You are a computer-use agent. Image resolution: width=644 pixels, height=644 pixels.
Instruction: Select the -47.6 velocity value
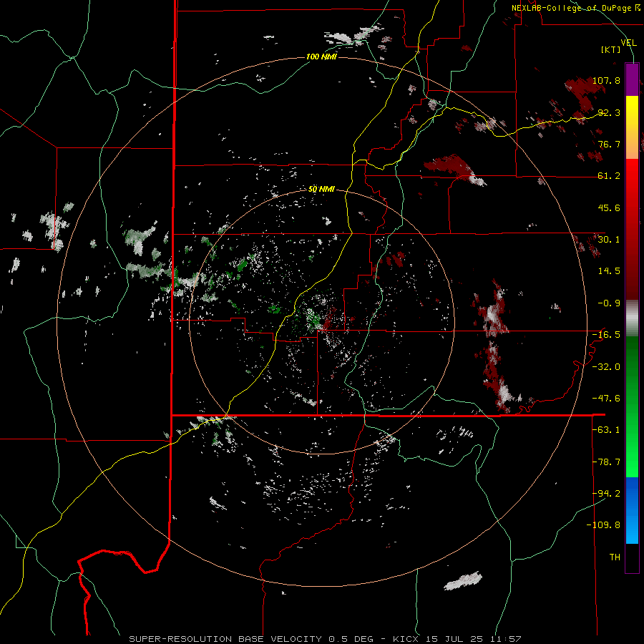pyautogui.click(x=606, y=399)
